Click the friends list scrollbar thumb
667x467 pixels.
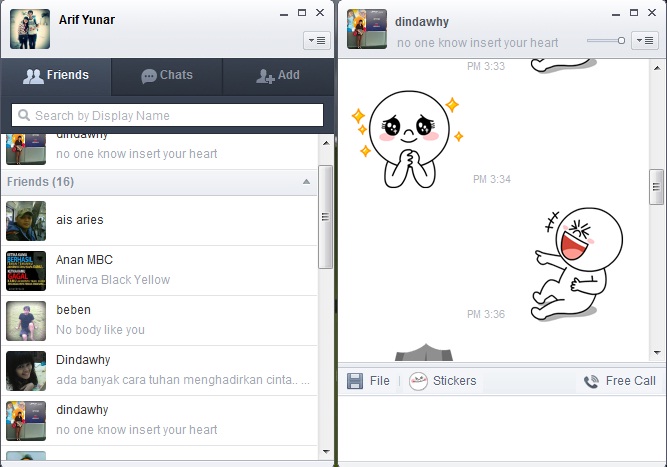(325, 217)
